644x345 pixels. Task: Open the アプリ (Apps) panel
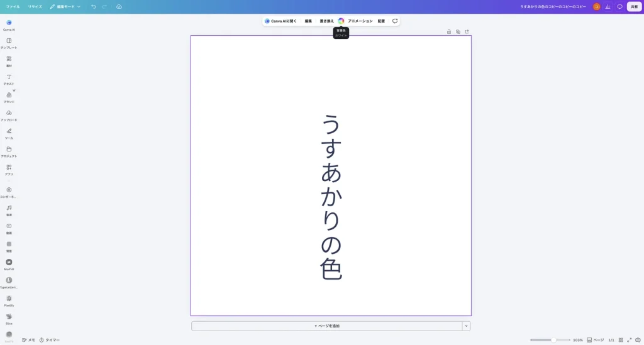pos(9,170)
